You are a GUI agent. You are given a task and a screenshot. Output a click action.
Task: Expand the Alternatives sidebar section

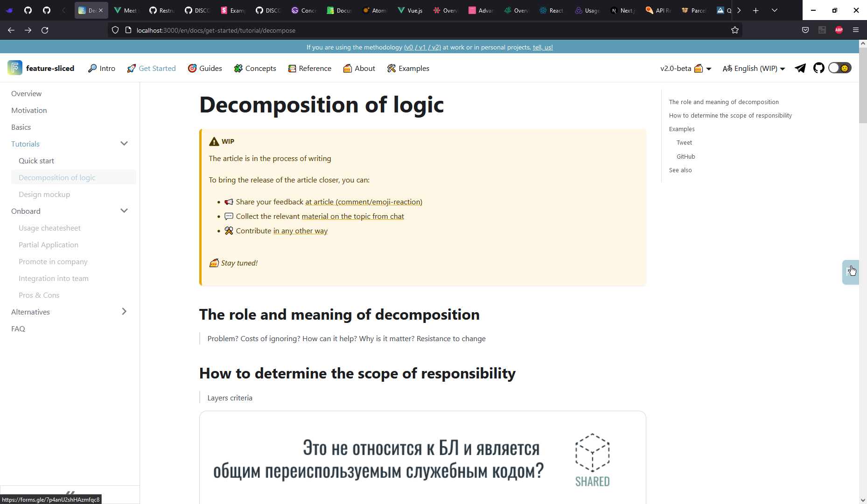[x=124, y=311]
